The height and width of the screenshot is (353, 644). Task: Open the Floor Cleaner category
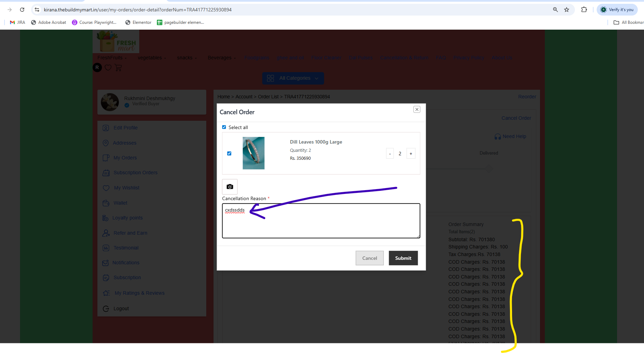point(326,58)
